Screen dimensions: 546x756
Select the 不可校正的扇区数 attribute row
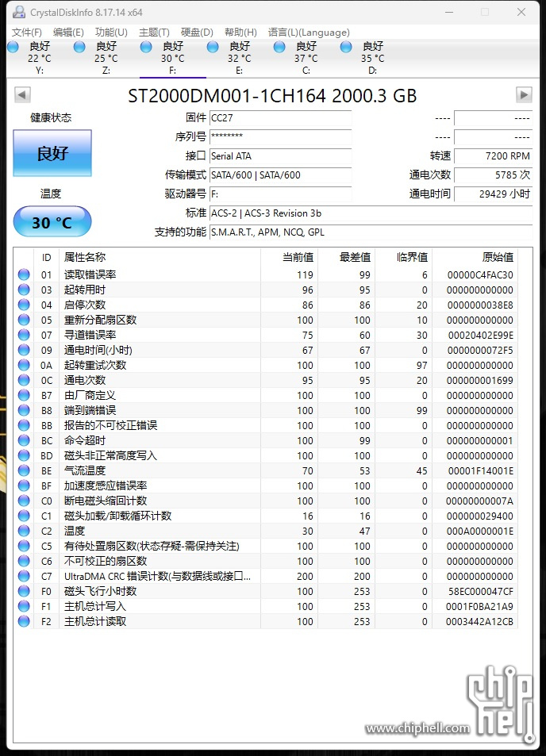click(266, 561)
